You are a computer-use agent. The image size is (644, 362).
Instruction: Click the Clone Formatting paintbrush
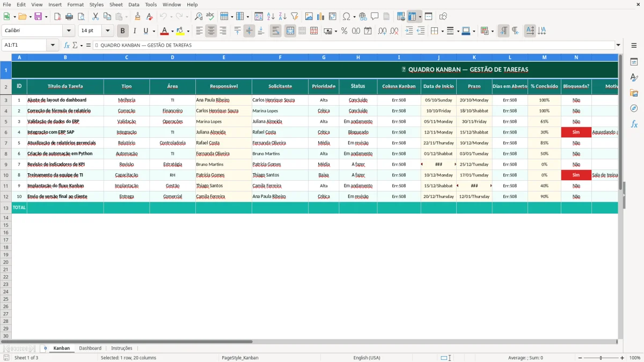click(138, 17)
